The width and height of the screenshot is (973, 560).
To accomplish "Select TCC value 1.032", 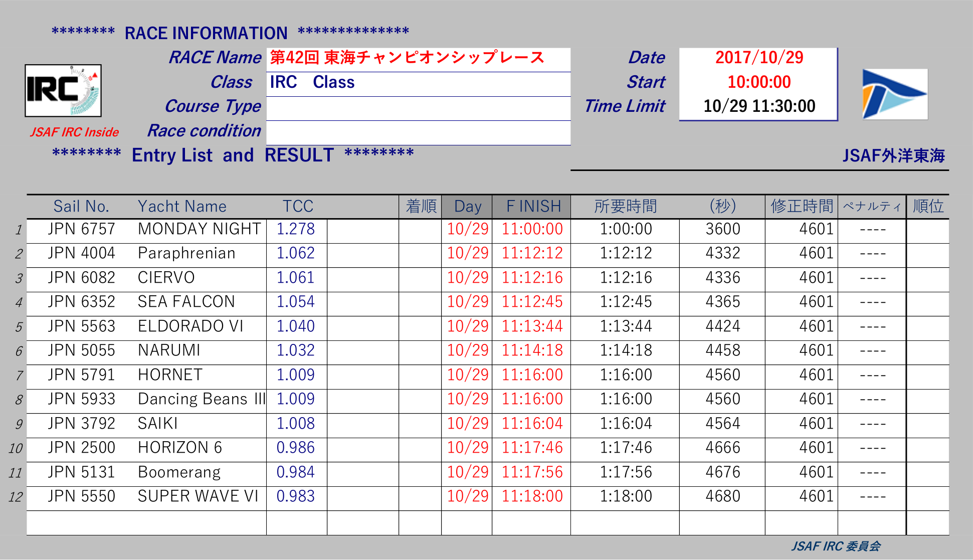I will coord(296,350).
